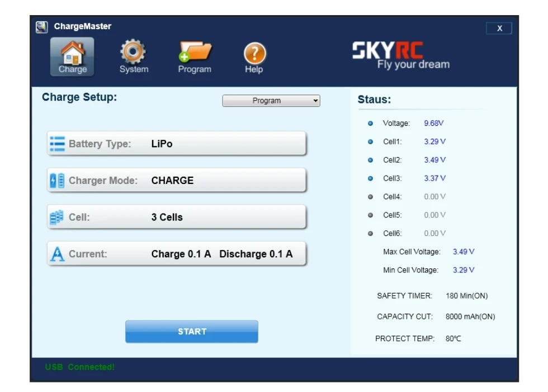This screenshot has height=392, width=548.
Task: Expand the Program dropdown
Action: tap(271, 101)
